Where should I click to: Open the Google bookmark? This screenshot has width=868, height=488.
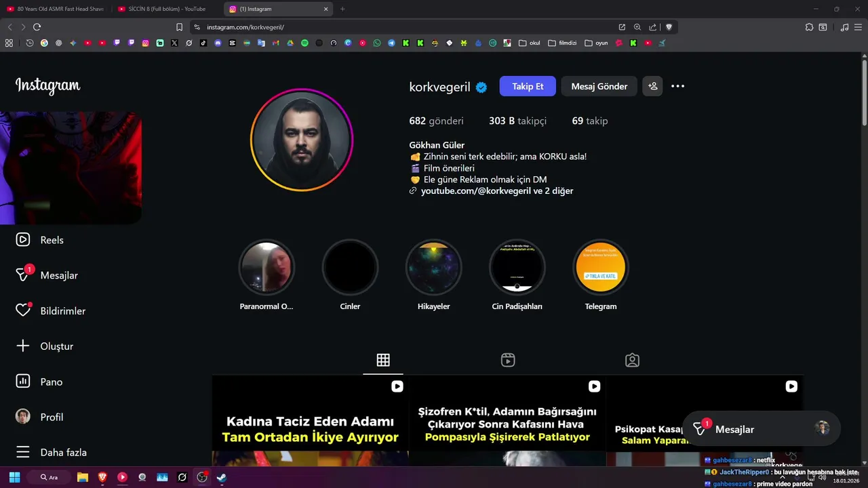tap(44, 43)
